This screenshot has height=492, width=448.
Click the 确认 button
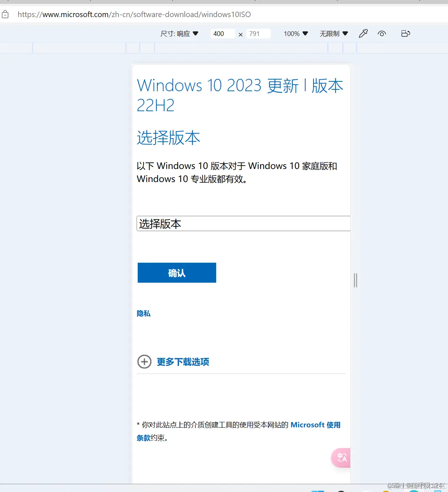[x=177, y=273]
